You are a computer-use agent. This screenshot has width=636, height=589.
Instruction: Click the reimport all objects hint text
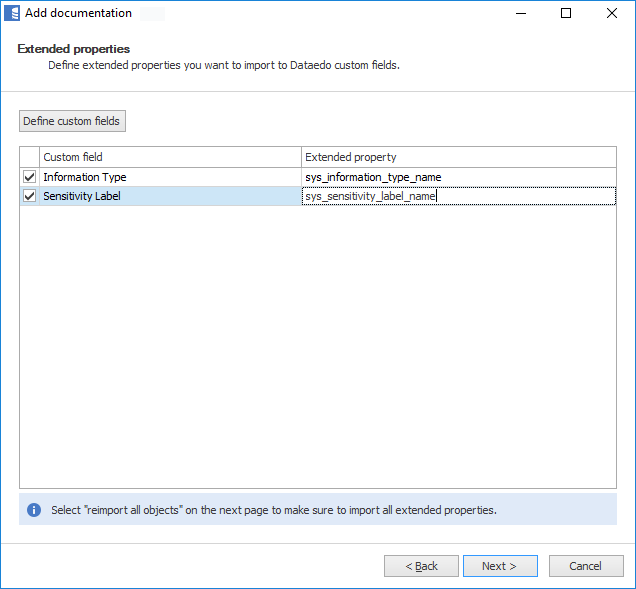[274, 510]
